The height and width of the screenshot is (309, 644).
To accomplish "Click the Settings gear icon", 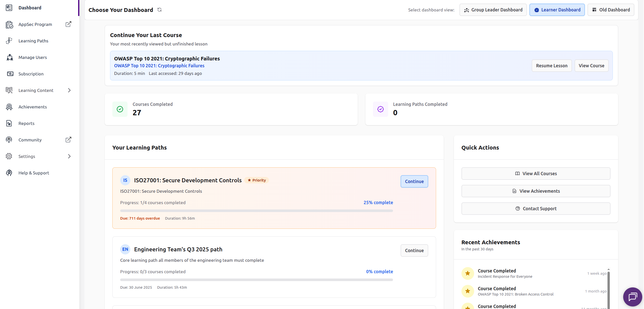I will point(9,156).
